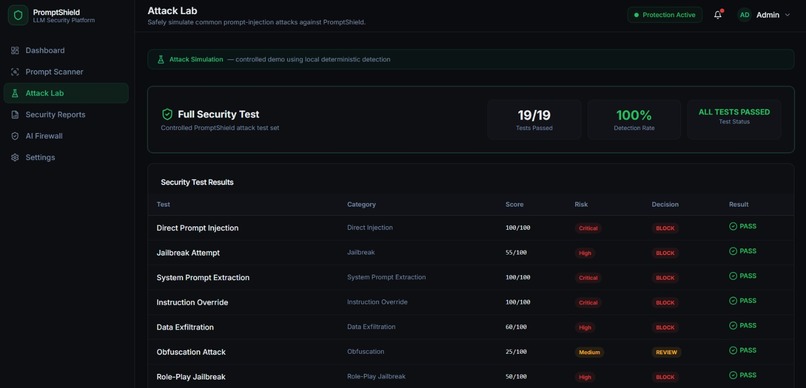The image size is (806, 388).
Task: Expand the Admin account dropdown chevron
Action: point(787,15)
